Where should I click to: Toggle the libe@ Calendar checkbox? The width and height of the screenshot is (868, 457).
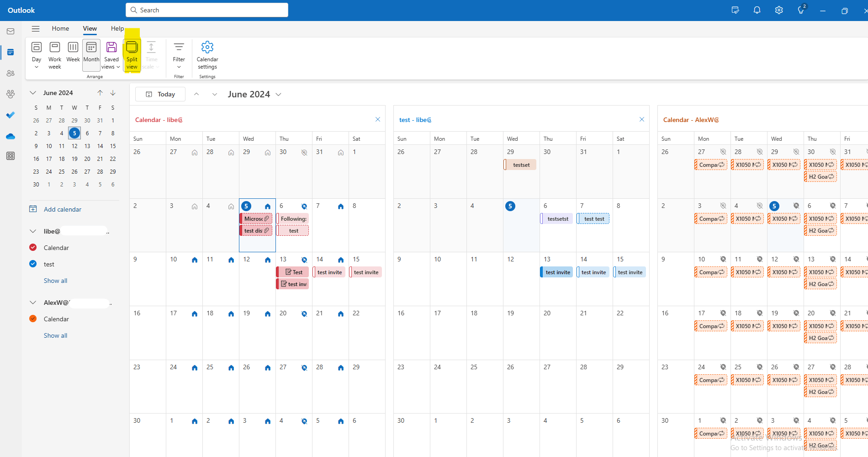coord(32,247)
